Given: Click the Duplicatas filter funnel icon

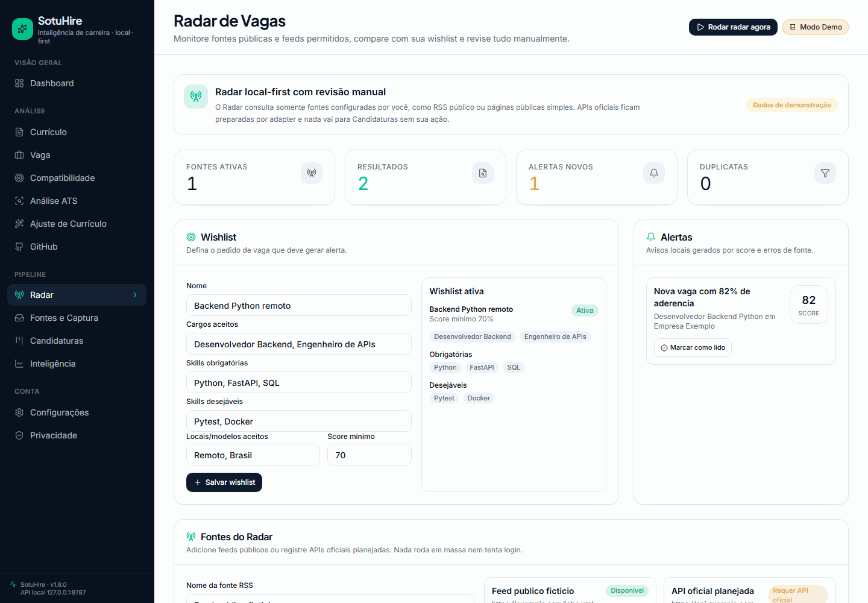Looking at the screenshot, I should tap(825, 173).
